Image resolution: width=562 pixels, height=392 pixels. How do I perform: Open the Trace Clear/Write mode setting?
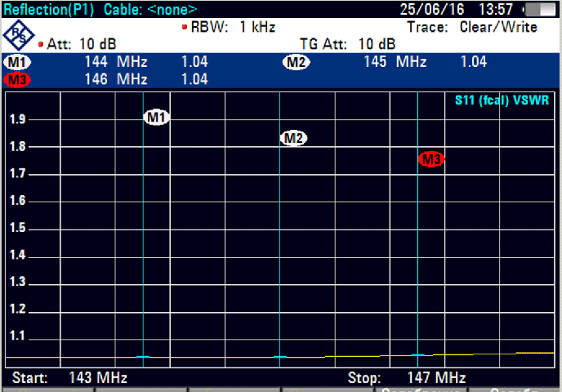472,27
